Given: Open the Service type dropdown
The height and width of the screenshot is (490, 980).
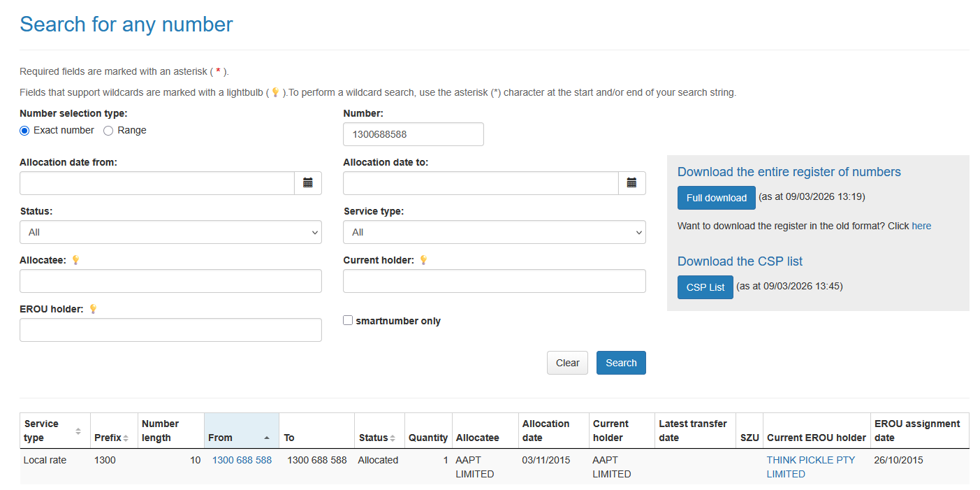Looking at the screenshot, I should click(x=494, y=232).
